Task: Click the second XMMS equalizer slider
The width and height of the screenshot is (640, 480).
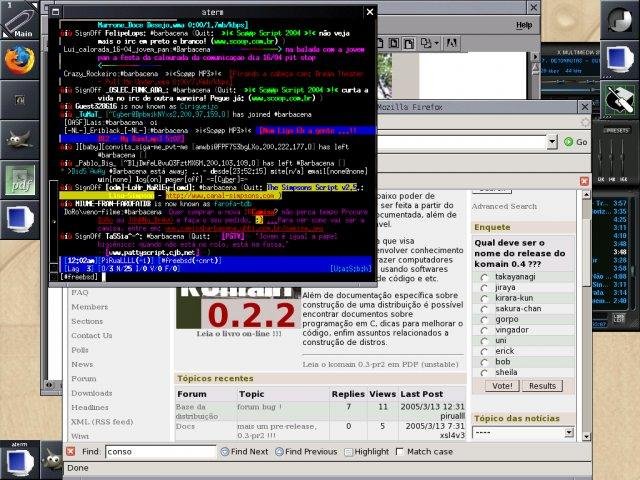Action: [611, 156]
